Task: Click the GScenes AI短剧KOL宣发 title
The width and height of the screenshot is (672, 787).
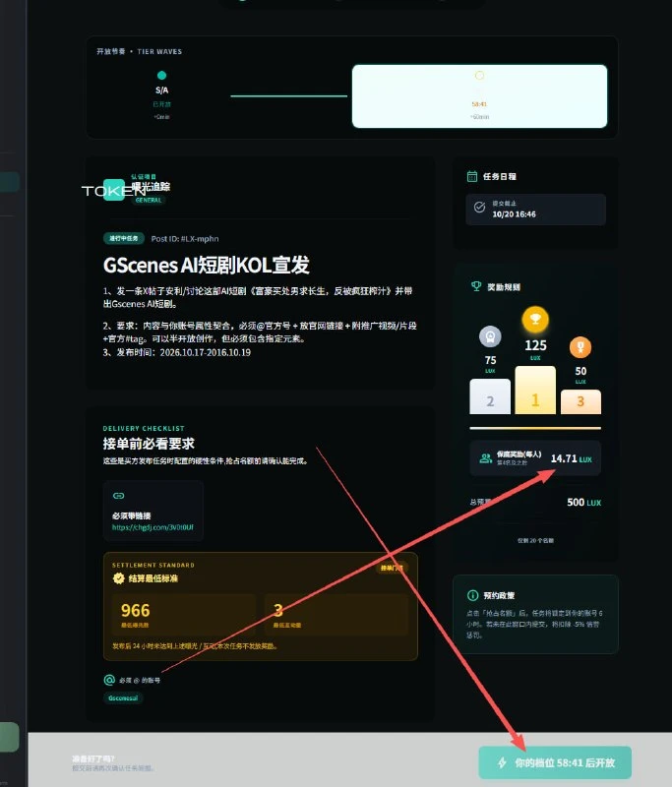Action: tap(207, 265)
